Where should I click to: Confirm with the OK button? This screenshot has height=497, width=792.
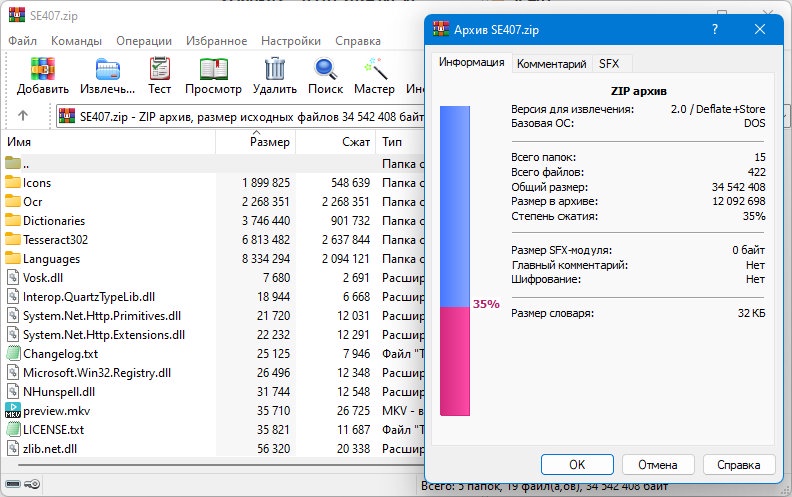(577, 464)
